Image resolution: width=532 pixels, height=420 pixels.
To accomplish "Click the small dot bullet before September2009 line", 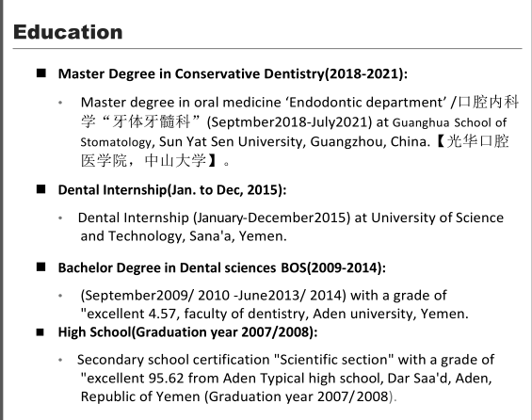I will point(60,296).
